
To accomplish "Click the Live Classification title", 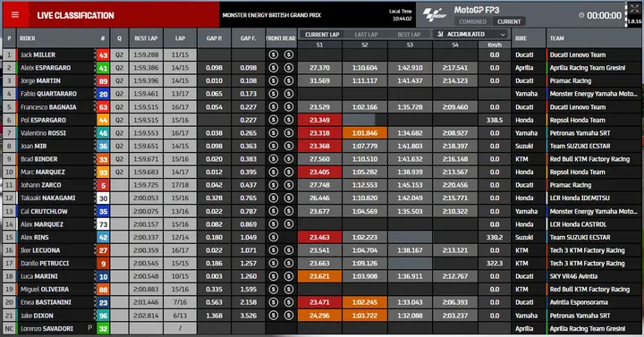I will point(75,15).
